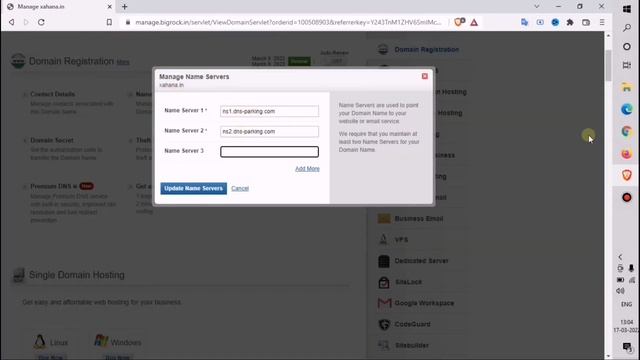Viewport: 640px width, 360px height.
Task: Click the Name Server 2 input field
Action: [269, 131]
